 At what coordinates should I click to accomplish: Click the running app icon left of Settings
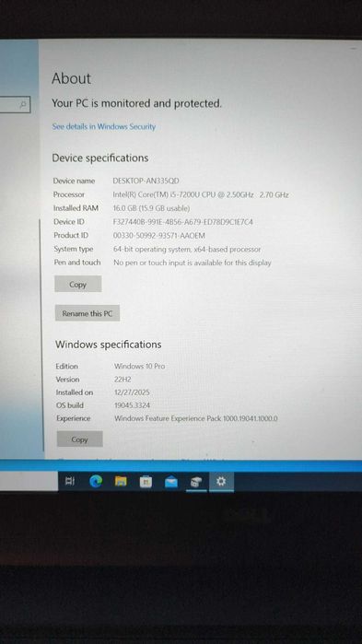click(x=196, y=482)
